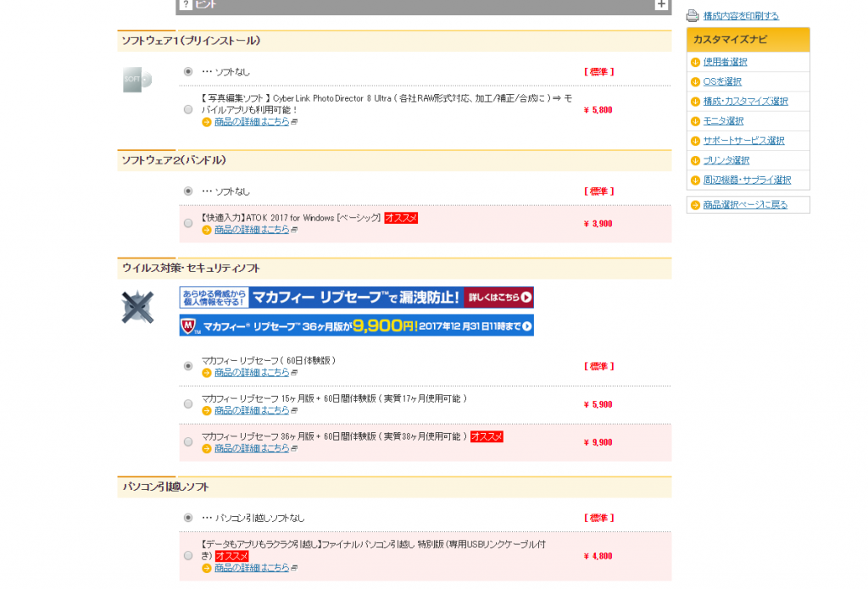The width and height of the screenshot is (868, 589).
Task: Jump to OSを選択 section
Action: click(x=722, y=82)
